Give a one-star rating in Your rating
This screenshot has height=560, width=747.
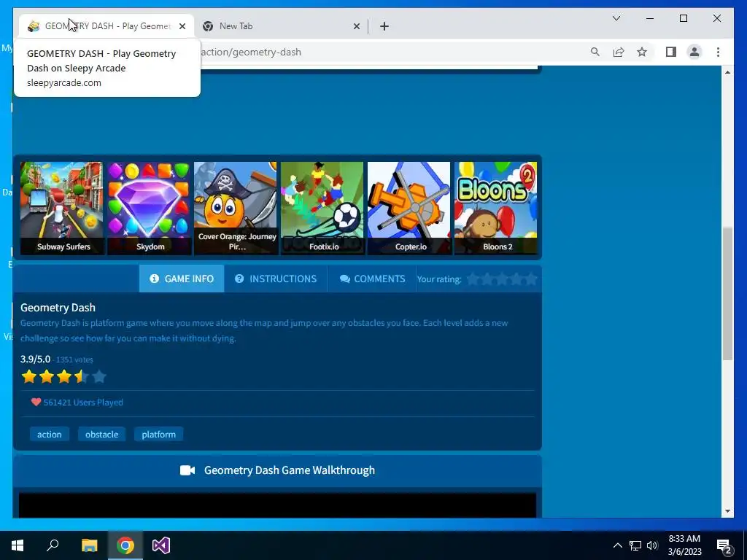click(473, 279)
